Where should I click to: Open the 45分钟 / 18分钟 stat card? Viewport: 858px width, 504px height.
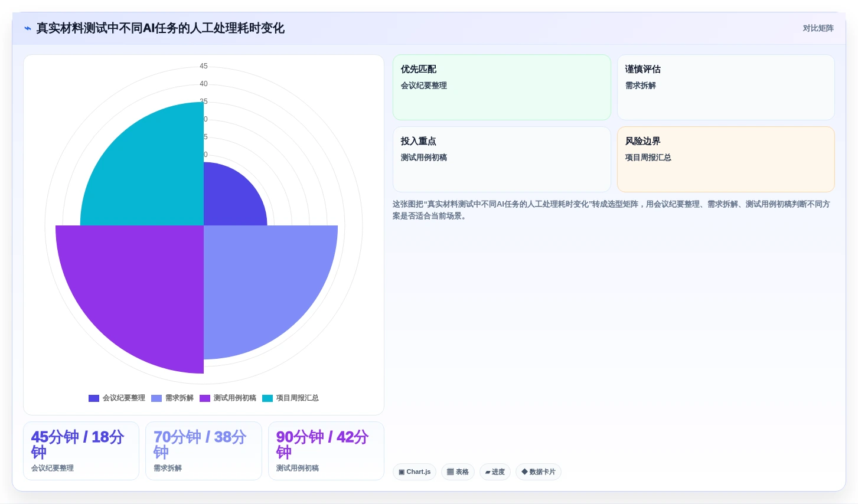click(81, 451)
